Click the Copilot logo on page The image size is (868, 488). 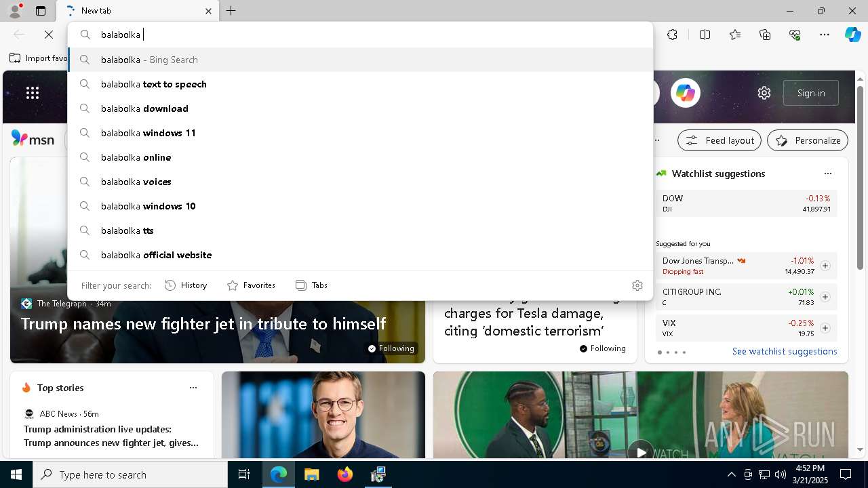(685, 93)
